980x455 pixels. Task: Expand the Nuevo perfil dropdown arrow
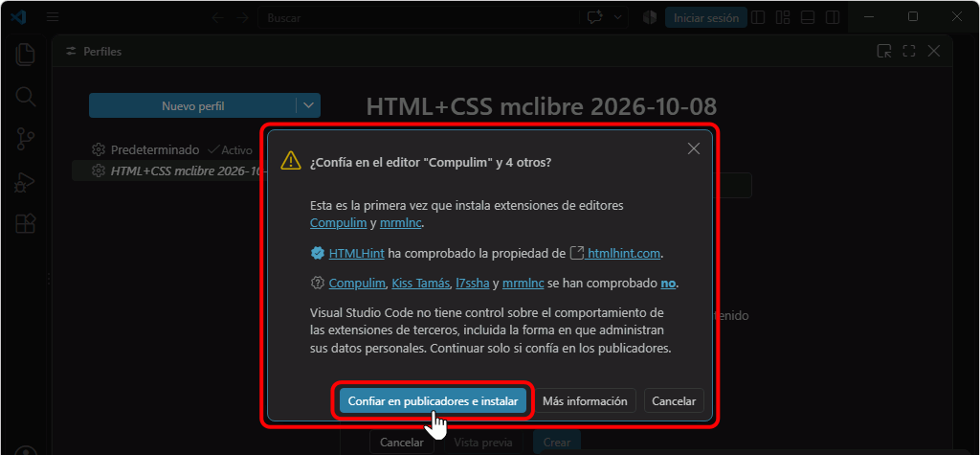pos(308,105)
